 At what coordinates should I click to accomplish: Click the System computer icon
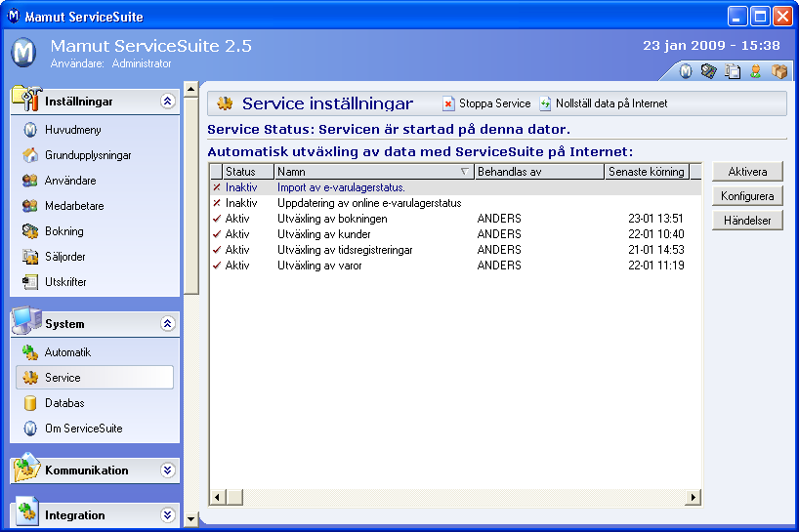[26, 321]
